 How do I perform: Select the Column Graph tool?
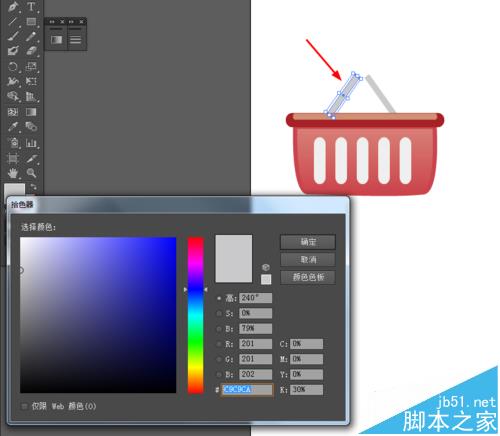click(31, 143)
